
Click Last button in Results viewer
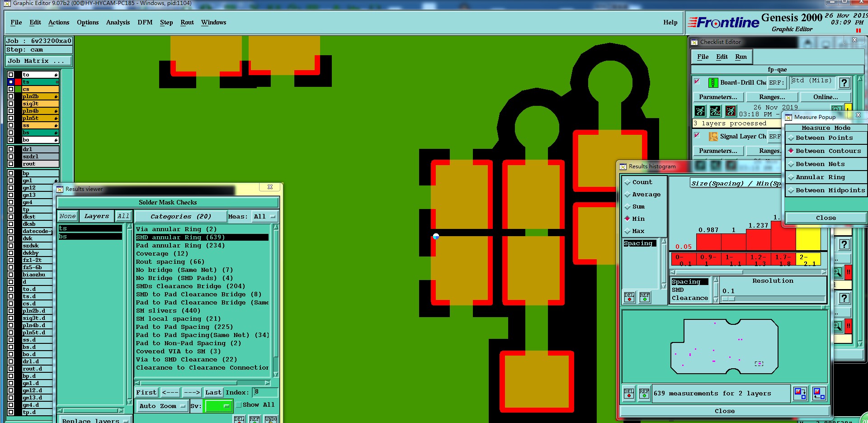click(x=213, y=393)
